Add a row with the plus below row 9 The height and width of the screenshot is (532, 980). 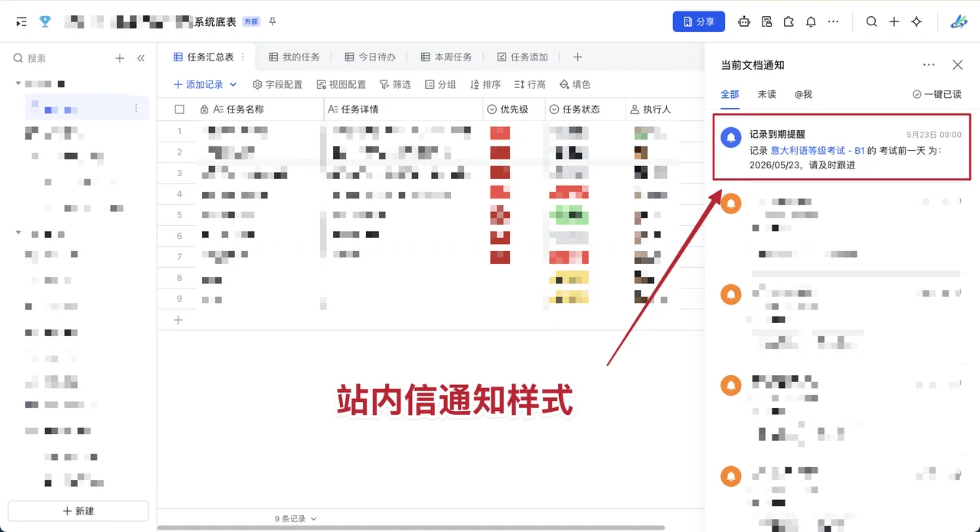[x=178, y=320]
